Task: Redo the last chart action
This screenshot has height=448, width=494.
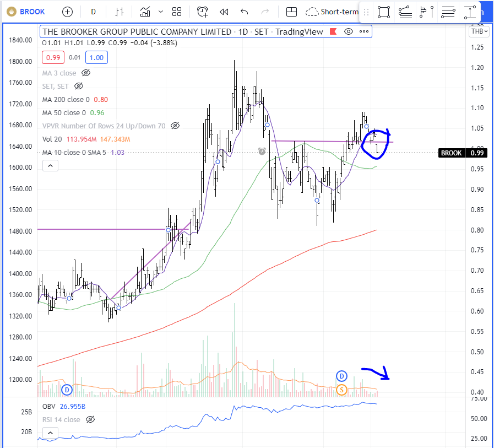Action: [265, 12]
